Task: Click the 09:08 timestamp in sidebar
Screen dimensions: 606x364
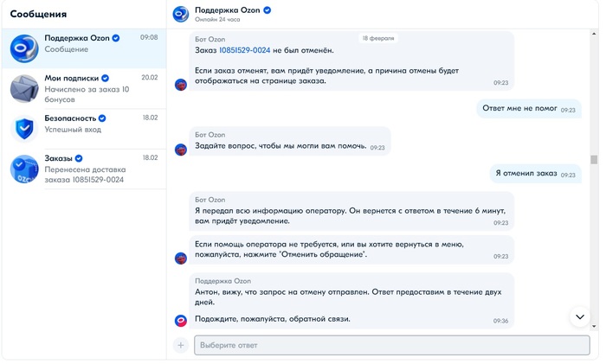Action: coord(149,37)
